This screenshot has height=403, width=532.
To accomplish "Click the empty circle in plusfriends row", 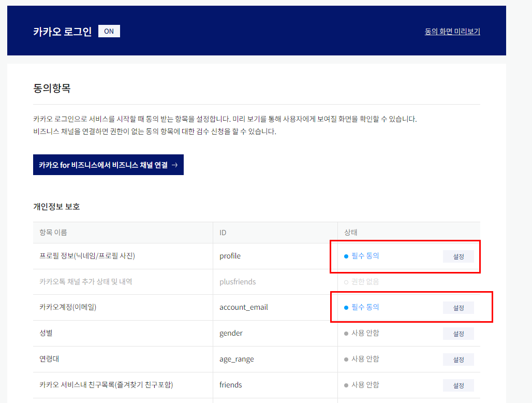I will [346, 282].
